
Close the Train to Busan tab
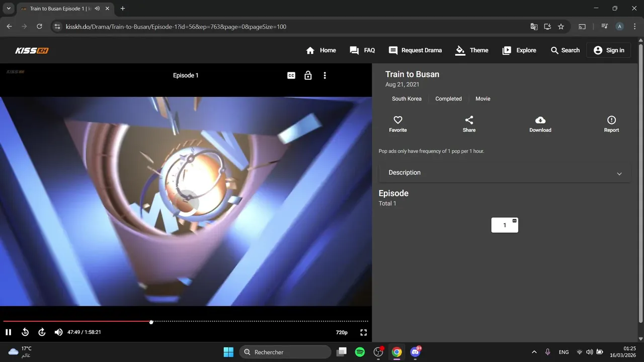[107, 9]
